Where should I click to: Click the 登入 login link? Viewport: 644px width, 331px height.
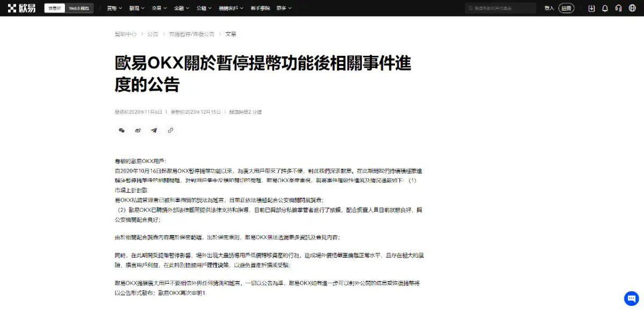click(x=549, y=8)
